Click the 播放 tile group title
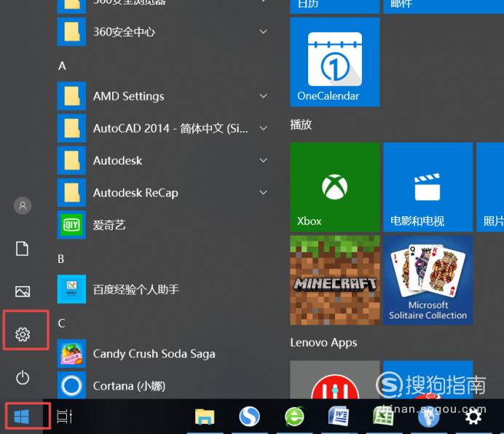 301,125
